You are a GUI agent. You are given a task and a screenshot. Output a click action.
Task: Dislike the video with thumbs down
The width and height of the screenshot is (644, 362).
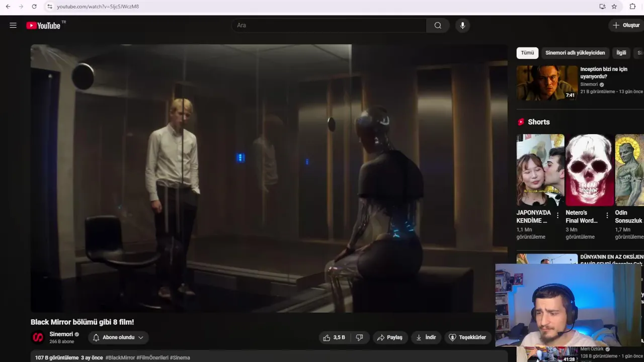click(360, 337)
